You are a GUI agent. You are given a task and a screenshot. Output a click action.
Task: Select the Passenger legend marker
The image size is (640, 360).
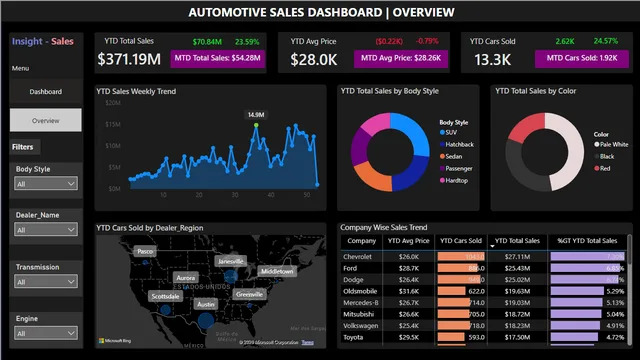click(x=442, y=168)
